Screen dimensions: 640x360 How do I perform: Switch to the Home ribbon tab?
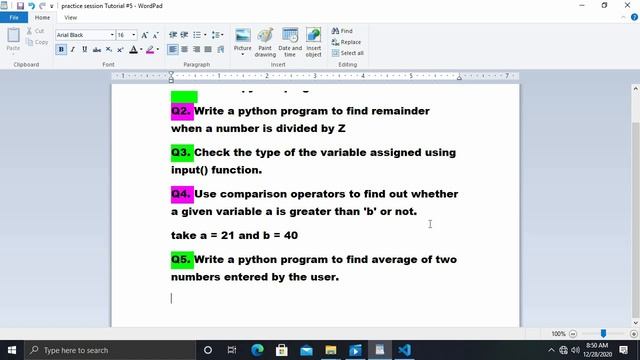point(42,18)
